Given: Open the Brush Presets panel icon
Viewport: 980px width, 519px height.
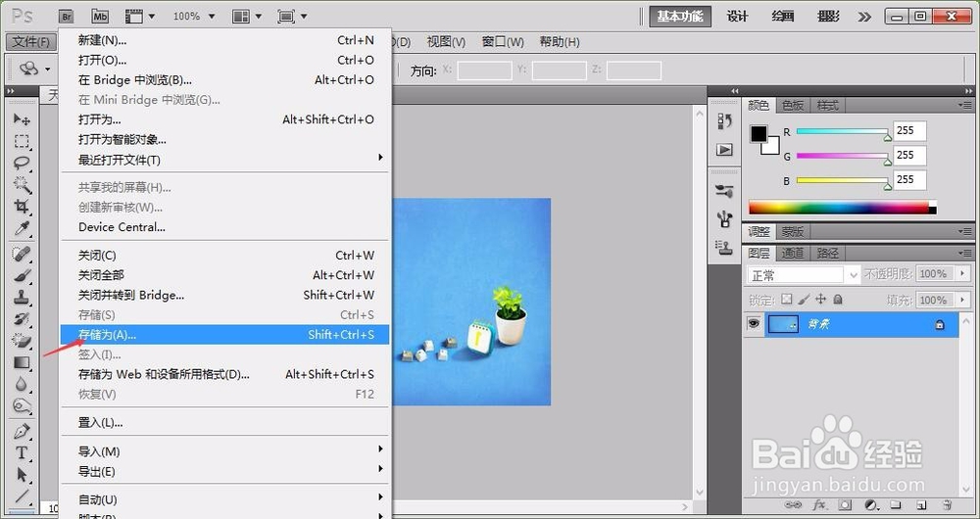Looking at the screenshot, I should (x=724, y=191).
